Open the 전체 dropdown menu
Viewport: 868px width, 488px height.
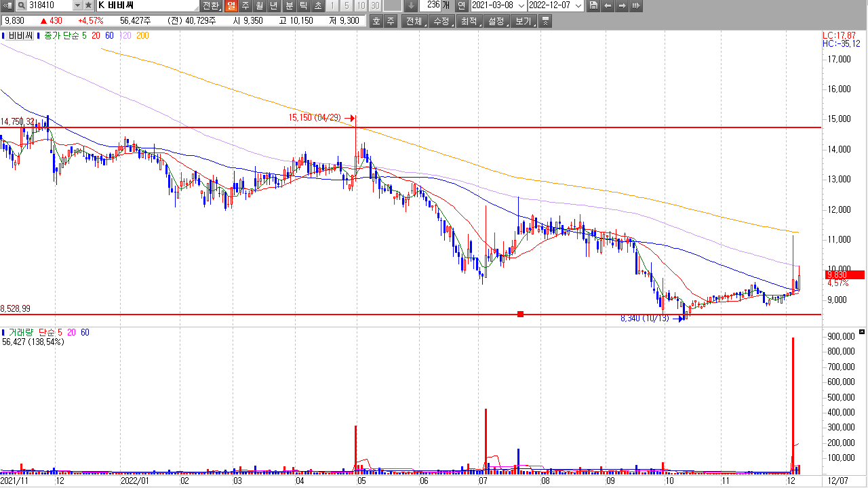[x=414, y=21]
